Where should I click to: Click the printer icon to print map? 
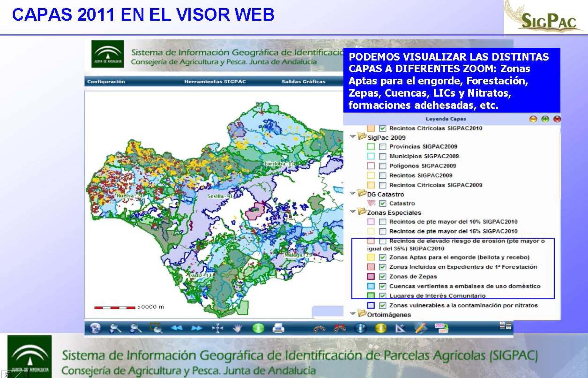click(278, 328)
